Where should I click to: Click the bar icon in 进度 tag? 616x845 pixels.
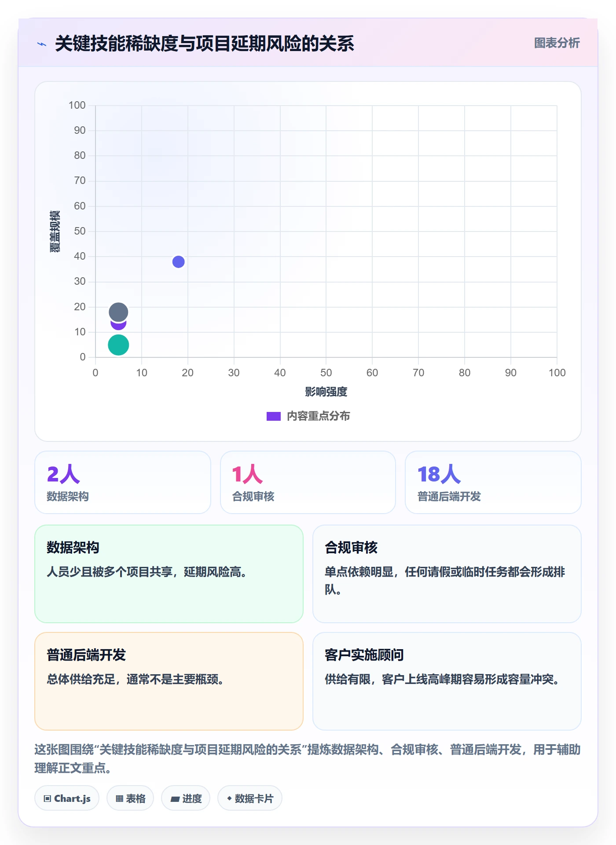coord(175,799)
